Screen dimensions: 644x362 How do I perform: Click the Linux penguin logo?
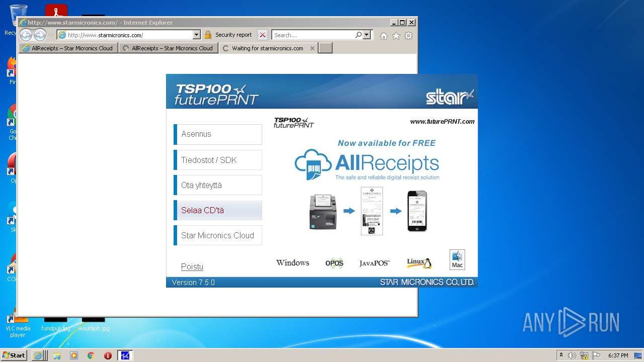[419, 262]
